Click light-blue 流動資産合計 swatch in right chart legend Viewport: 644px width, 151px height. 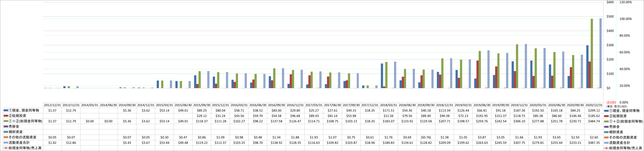click(x=606, y=143)
